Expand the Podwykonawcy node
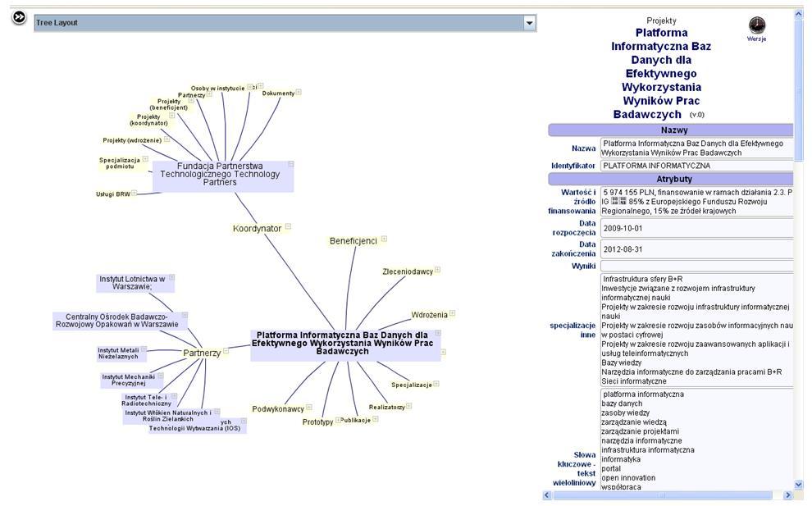The width and height of the screenshot is (812, 506). [309, 407]
